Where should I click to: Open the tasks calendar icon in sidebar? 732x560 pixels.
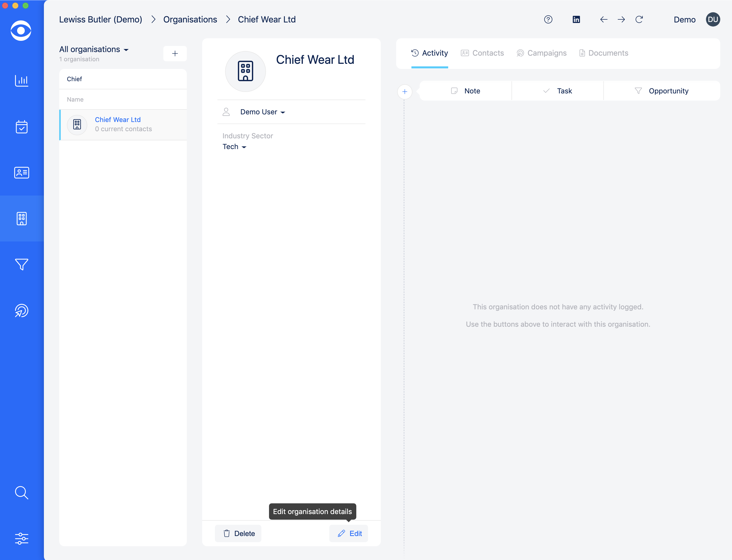tap(22, 127)
